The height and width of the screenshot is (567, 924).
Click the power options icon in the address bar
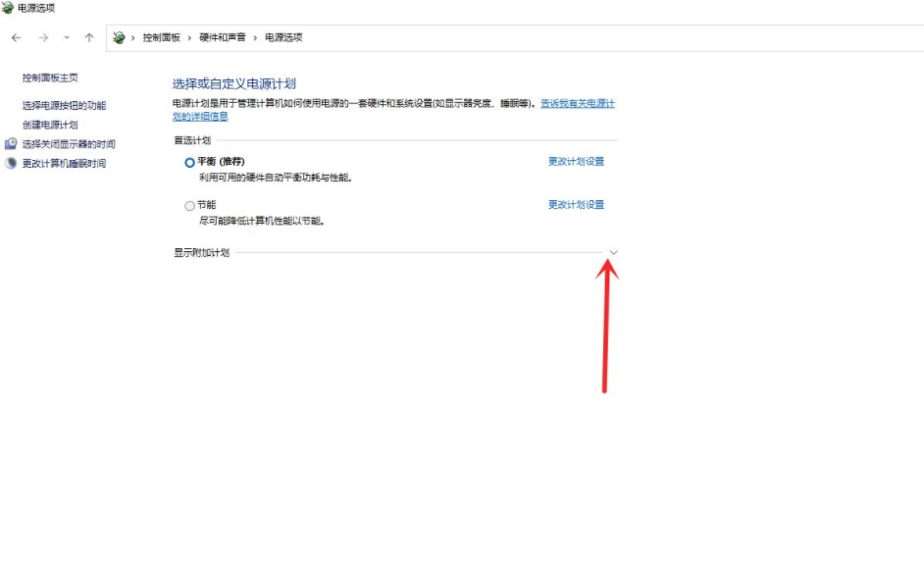[x=120, y=37]
